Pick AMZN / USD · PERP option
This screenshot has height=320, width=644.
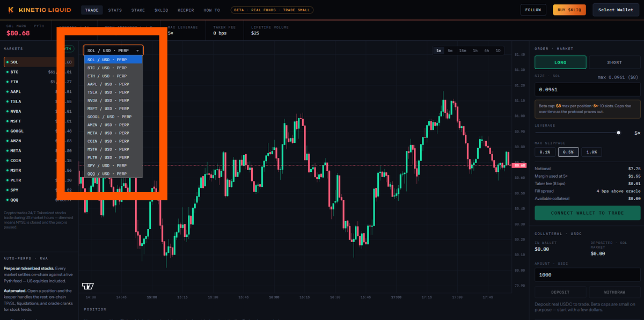point(113,125)
